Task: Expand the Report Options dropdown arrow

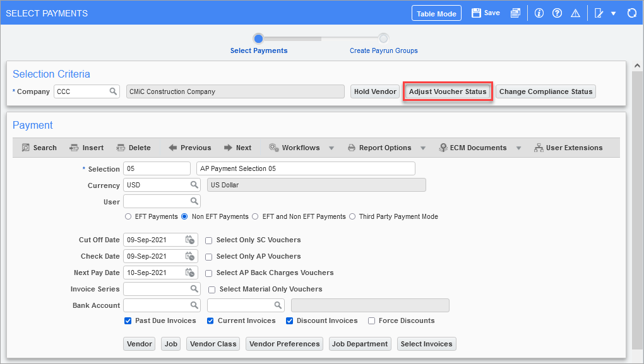Action: coord(423,148)
